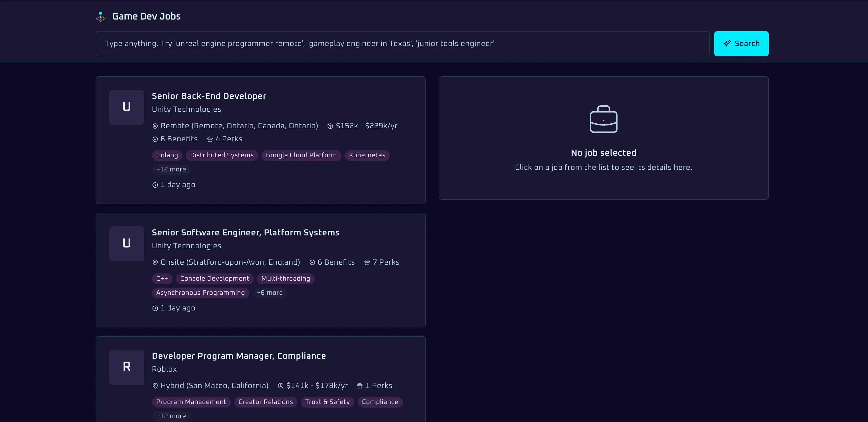This screenshot has width=868, height=422.
Task: Click location pin beside Hybrid San Mateo
Action: pyautogui.click(x=155, y=386)
